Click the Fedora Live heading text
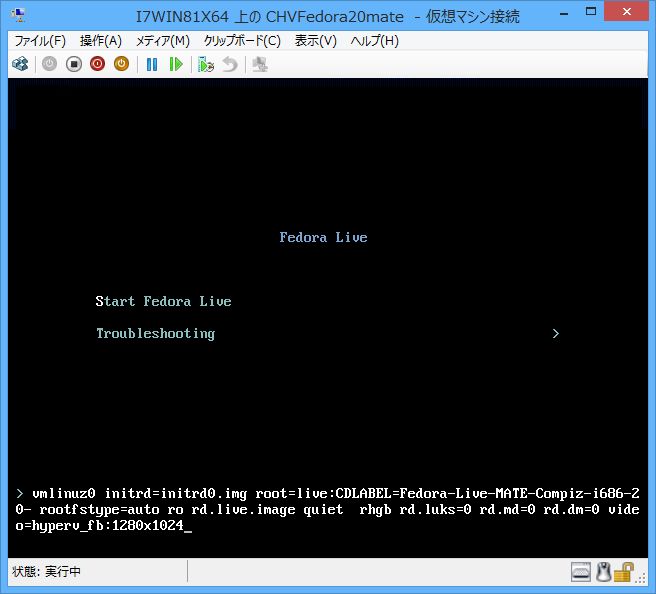Screen dimensions: 656x594 (323, 237)
